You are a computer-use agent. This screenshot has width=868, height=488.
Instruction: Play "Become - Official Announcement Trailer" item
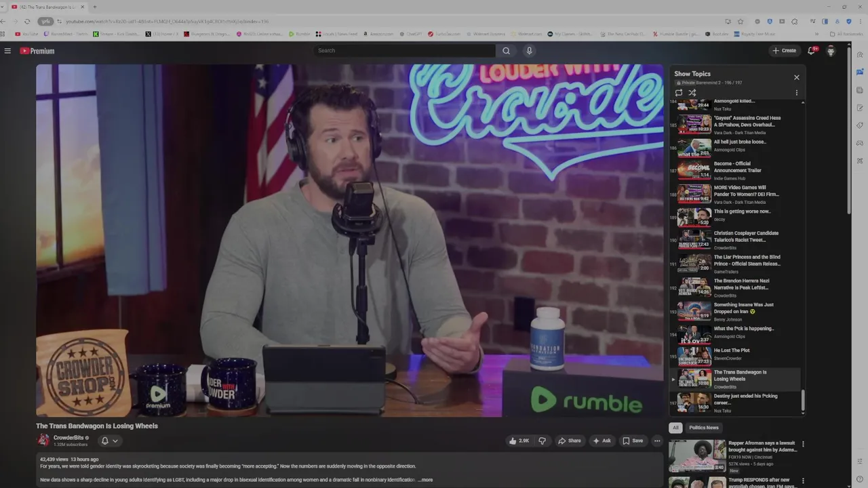click(736, 170)
